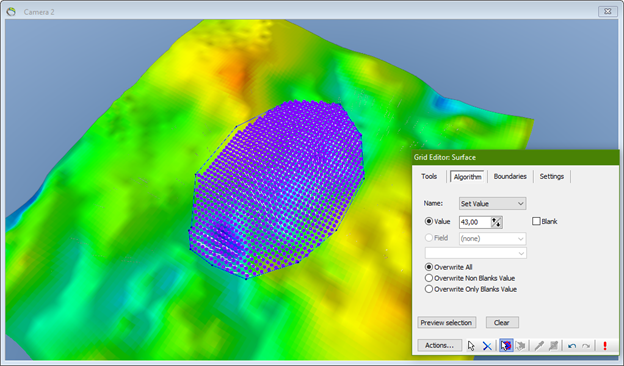Click the grayed redo arrow icon
The image size is (624, 366).
[586, 346]
